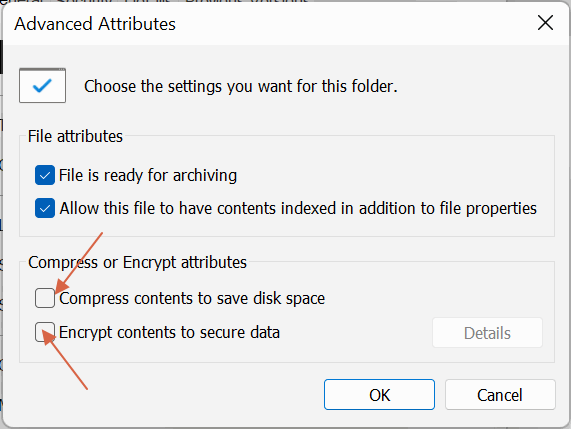This screenshot has height=429, width=571.
Task: Enable Compress contents to save disk space checkbox
Action: point(45,298)
